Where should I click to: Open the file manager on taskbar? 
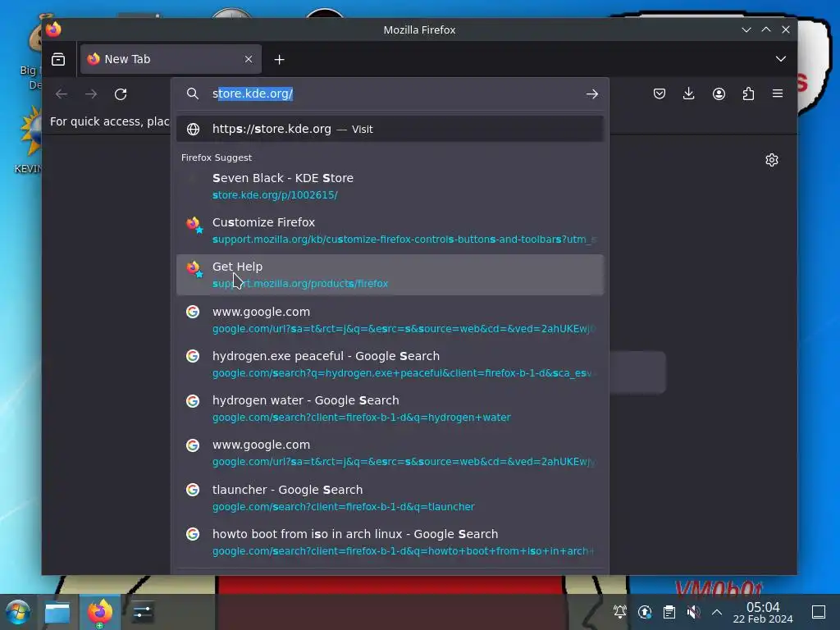57,612
